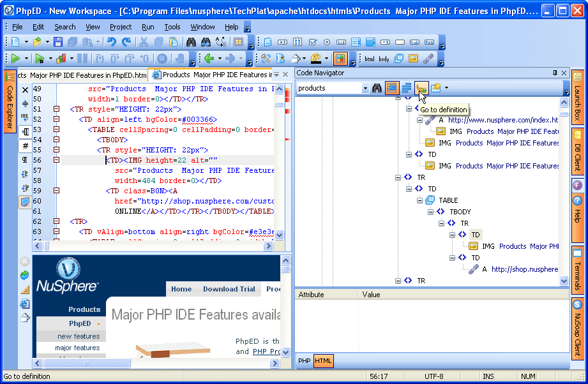Open the Project menu

[121, 27]
